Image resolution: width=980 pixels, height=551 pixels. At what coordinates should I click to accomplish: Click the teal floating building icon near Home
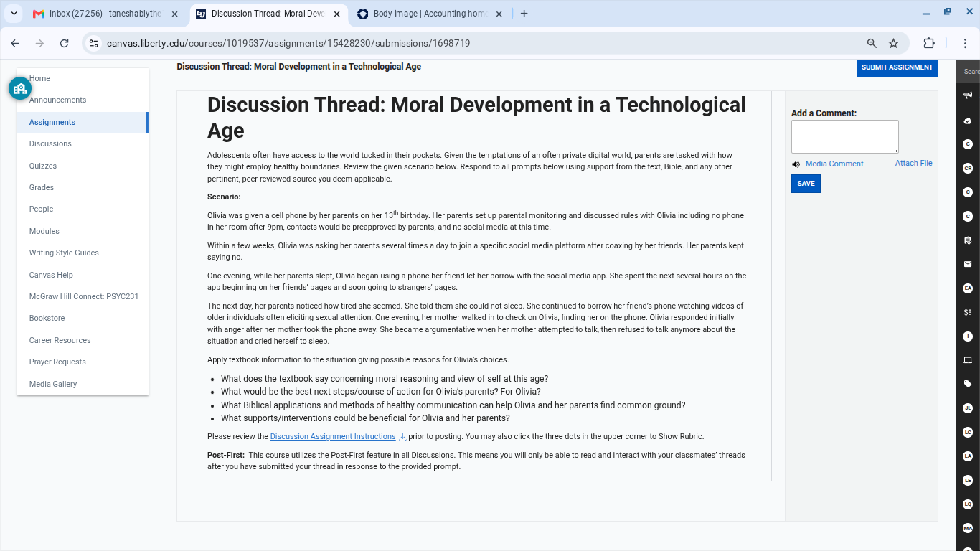[20, 88]
